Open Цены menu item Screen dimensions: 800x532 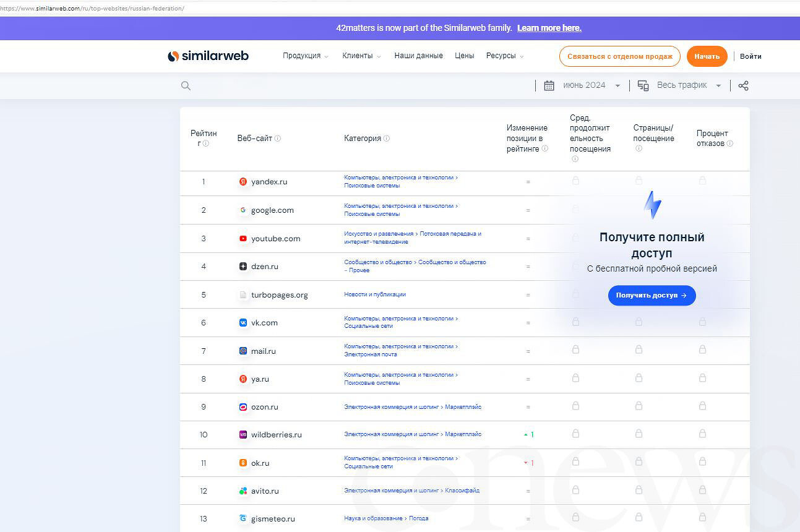[465, 56]
